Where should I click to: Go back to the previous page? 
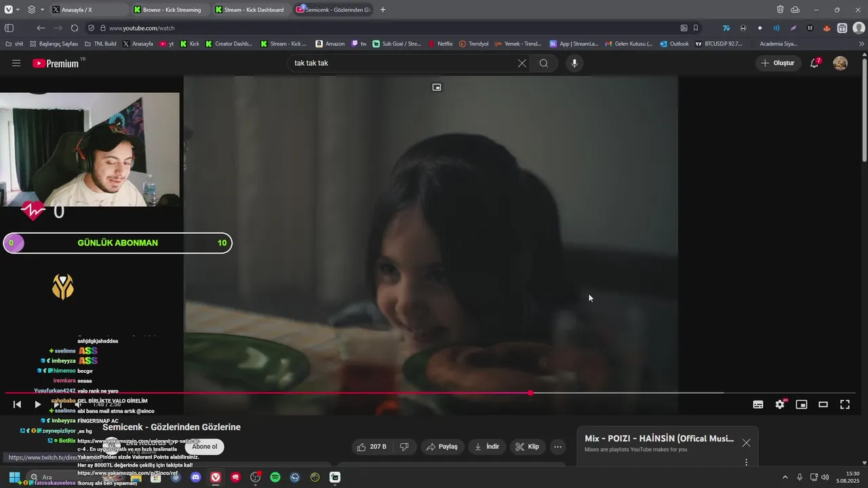(41, 28)
